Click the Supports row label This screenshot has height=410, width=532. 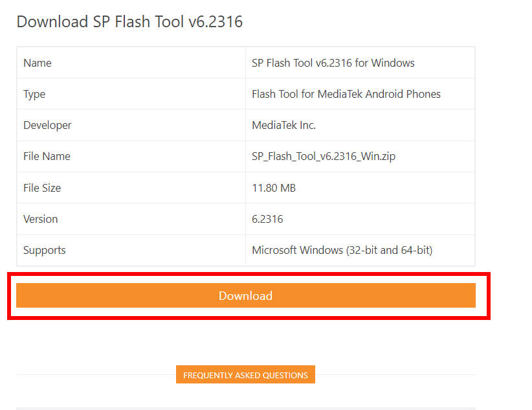(x=44, y=251)
